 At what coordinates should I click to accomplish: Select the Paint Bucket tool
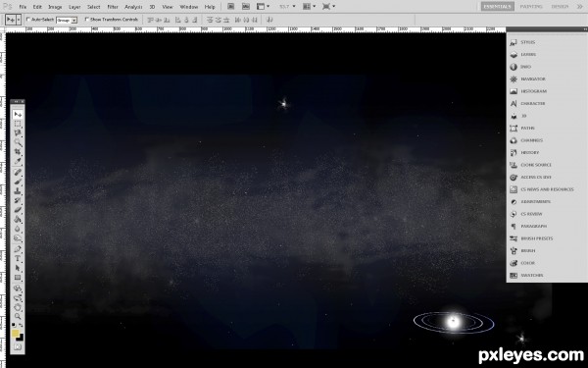[18, 219]
